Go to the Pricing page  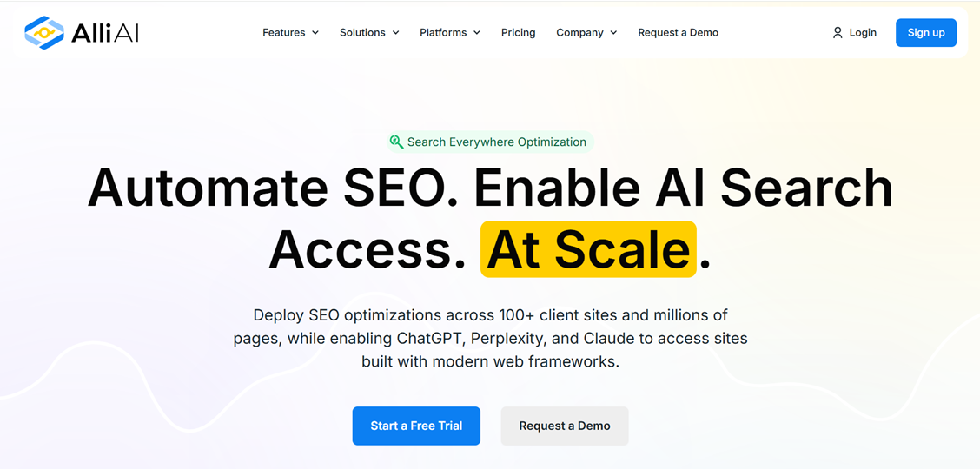[x=518, y=33]
